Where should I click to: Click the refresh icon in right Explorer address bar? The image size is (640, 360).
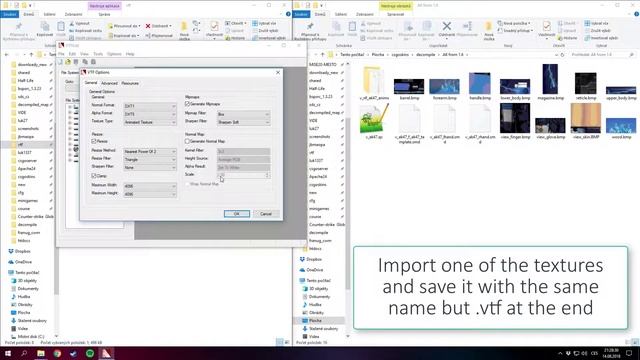click(x=562, y=54)
